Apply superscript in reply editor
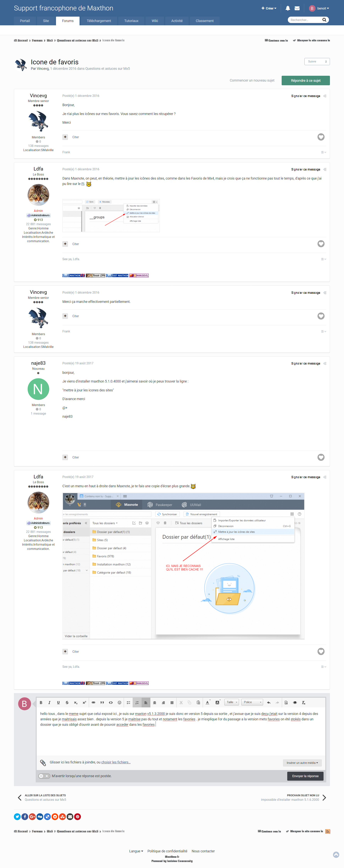344x868 pixels. coord(85,703)
